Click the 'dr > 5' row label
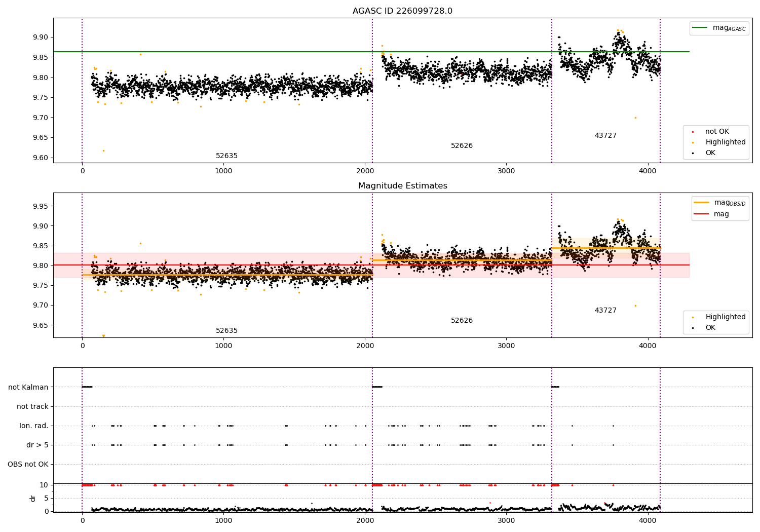The height and width of the screenshot is (532, 760). [37, 445]
